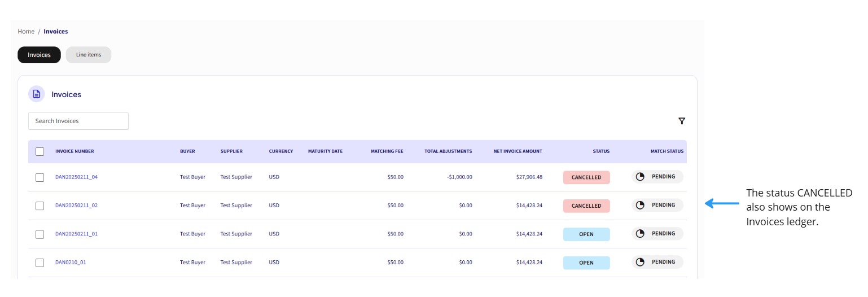Check the box for invoice DAN0210_01
The height and width of the screenshot is (297, 868).
[x=40, y=263]
